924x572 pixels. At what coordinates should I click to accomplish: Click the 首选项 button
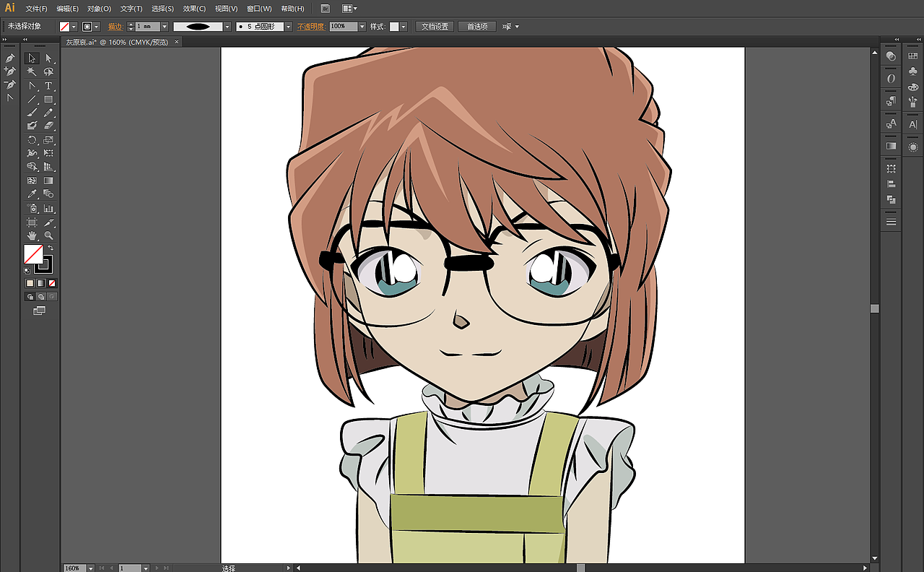coord(477,27)
